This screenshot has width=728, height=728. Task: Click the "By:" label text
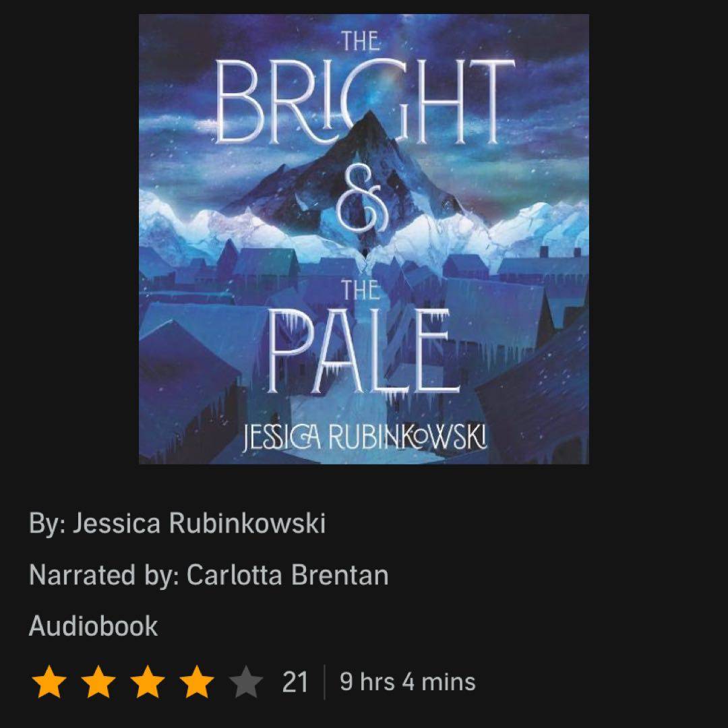[x=47, y=524]
